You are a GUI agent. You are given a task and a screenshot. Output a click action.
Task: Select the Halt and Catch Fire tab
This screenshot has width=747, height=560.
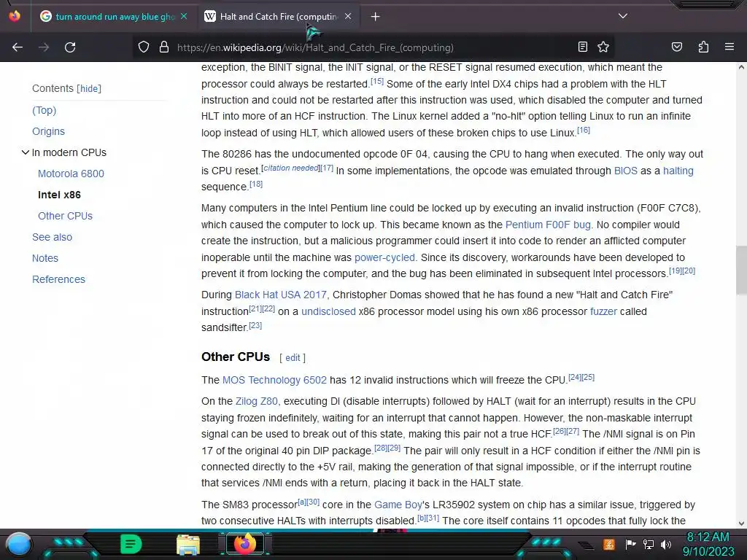coord(279,17)
